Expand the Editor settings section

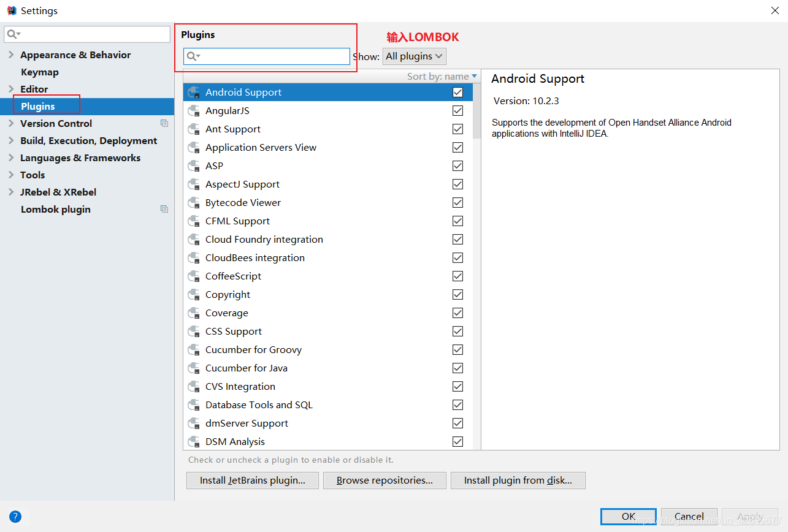point(11,89)
